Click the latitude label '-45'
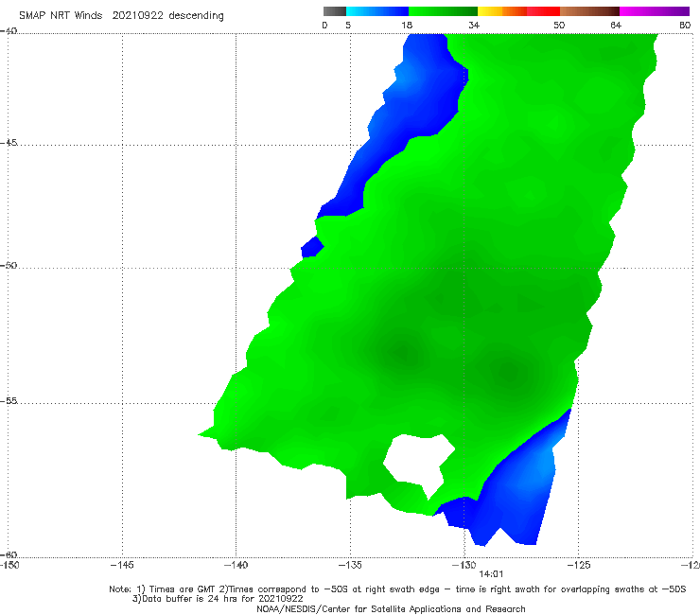This screenshot has height=615, width=700. [x=9, y=143]
